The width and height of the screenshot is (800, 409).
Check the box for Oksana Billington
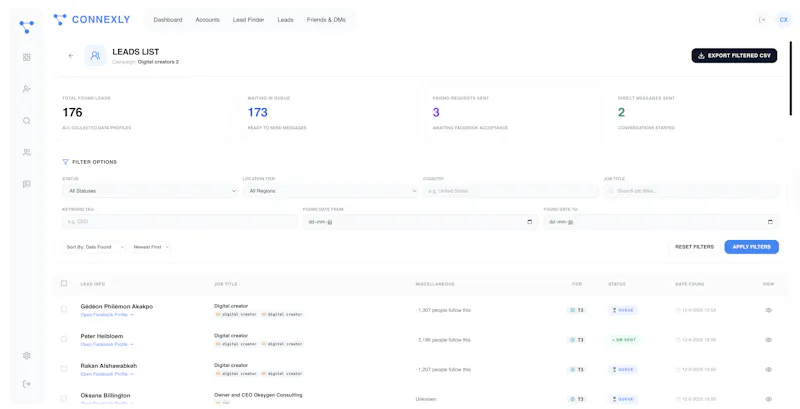(x=64, y=398)
